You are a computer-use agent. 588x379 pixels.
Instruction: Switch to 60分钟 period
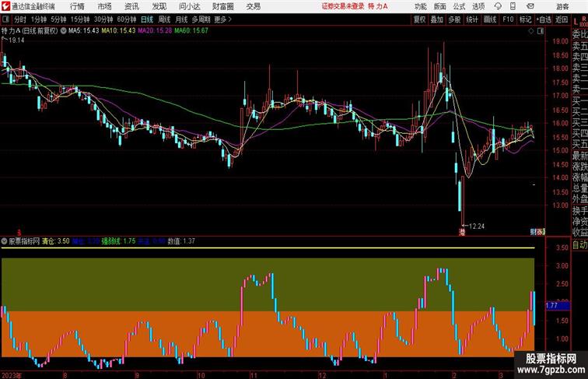[x=127, y=19]
